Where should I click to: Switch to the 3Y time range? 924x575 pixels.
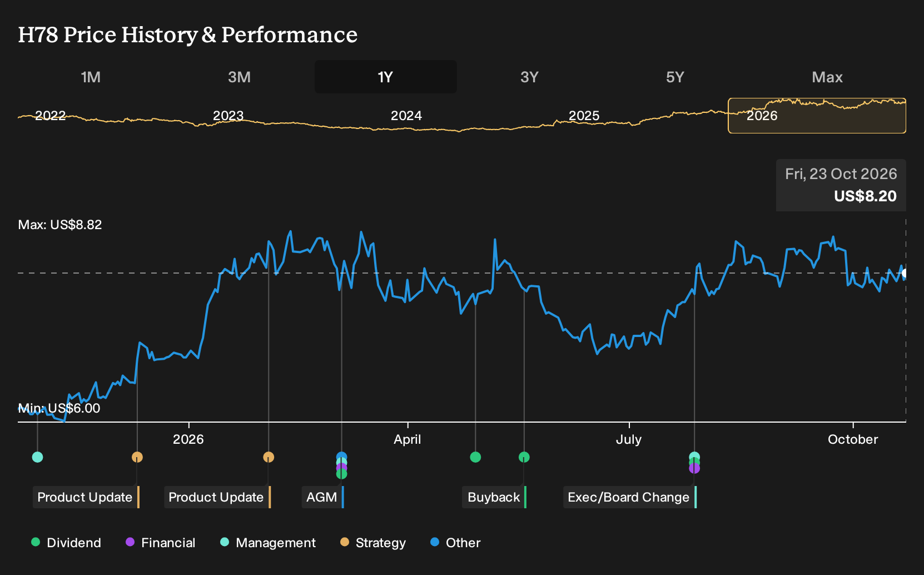pyautogui.click(x=529, y=77)
